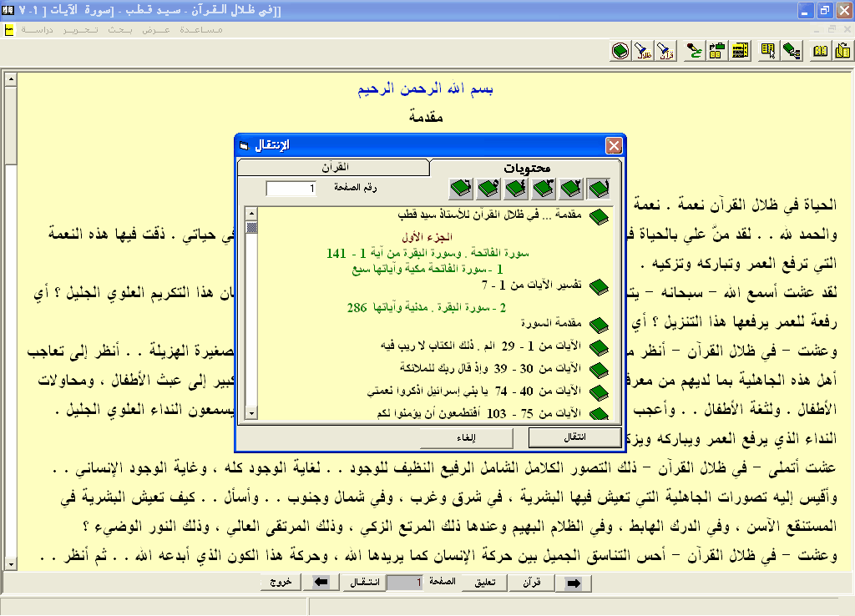Select volume ٤ green book icon
The image size is (855, 616).
[x=516, y=189]
